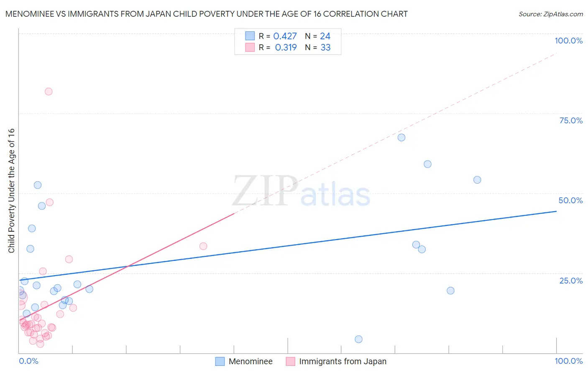Image resolution: width=588 pixels, height=373 pixels.
Task: Click the 100.0% x-axis label
Action: pos(569,361)
